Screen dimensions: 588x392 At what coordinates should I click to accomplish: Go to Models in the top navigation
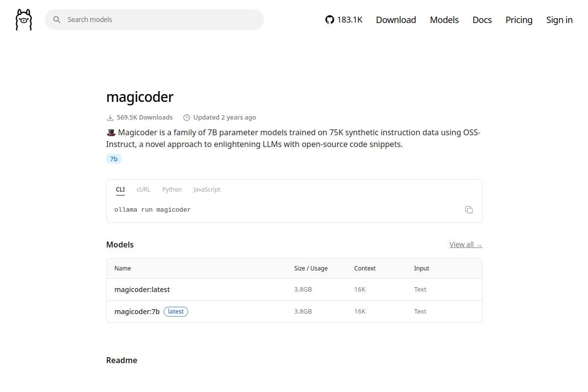coord(444,20)
